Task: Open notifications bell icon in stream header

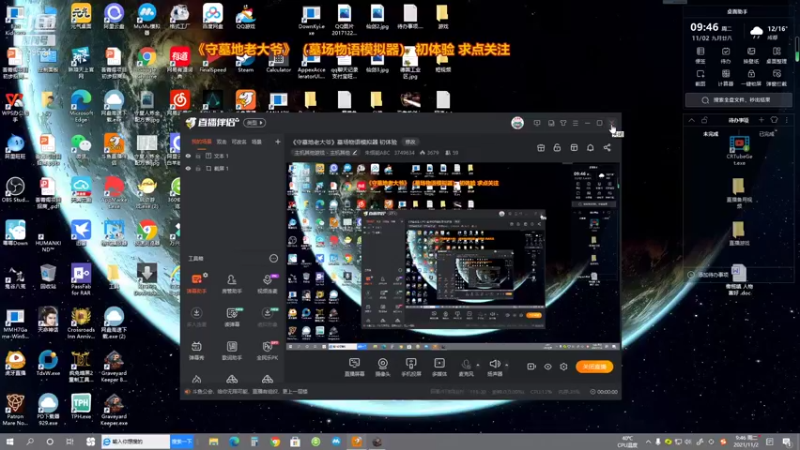Action: point(590,147)
